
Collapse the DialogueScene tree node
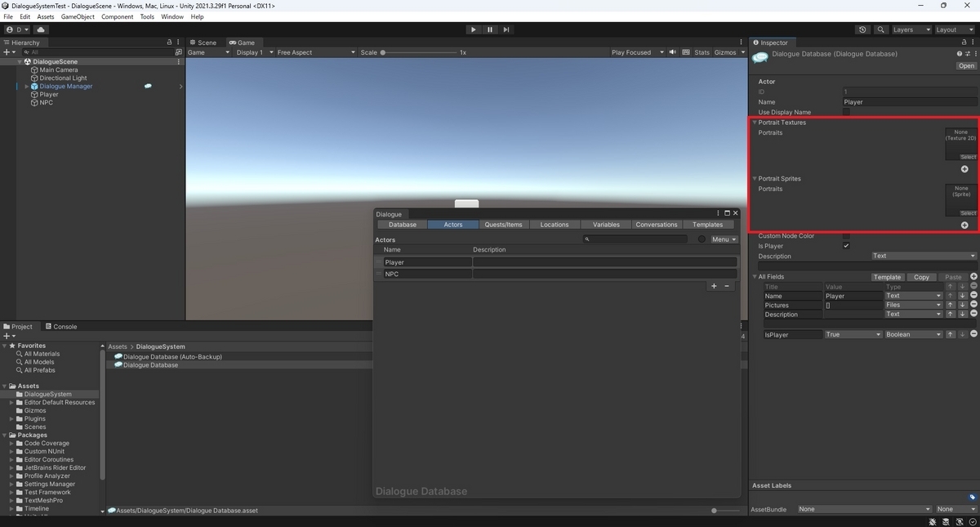tap(20, 62)
